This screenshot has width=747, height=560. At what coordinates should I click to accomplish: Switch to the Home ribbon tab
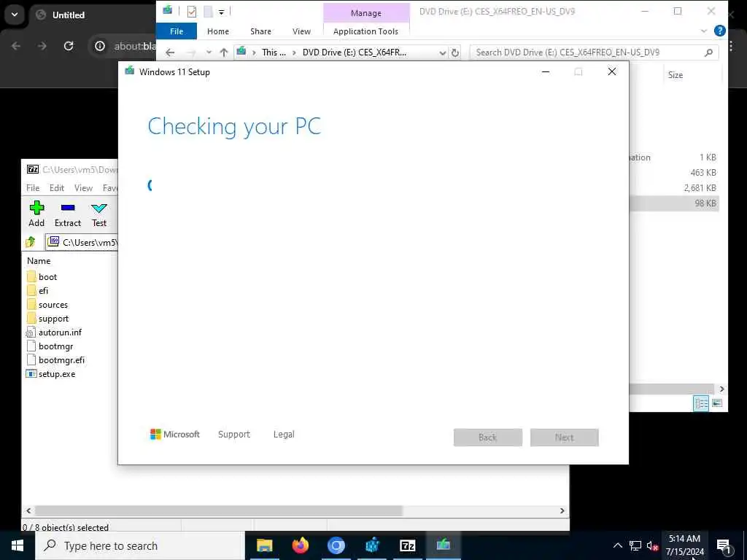tap(218, 31)
